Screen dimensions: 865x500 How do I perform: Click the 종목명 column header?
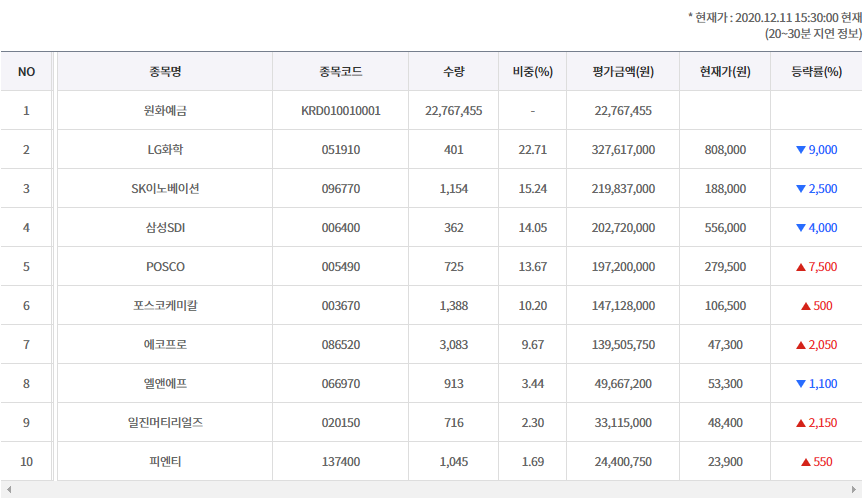[165, 72]
